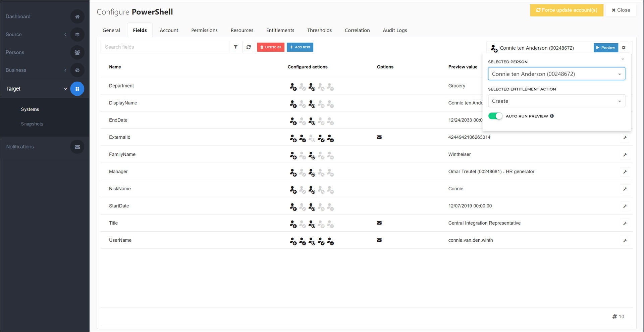
Task: Expand the Business sidebar menu
Action: click(x=65, y=70)
